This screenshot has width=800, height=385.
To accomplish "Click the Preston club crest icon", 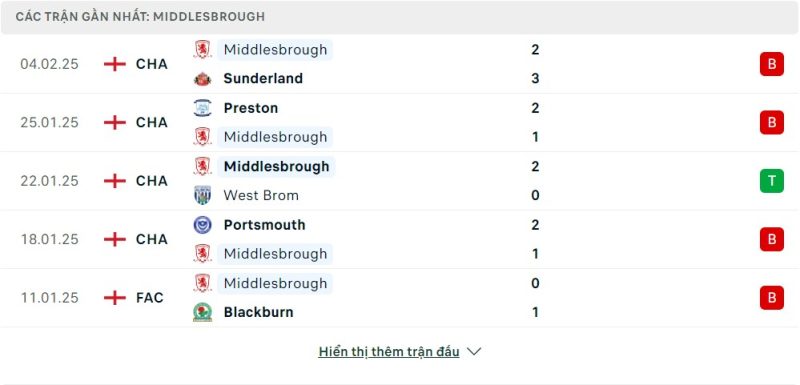I will [x=203, y=108].
